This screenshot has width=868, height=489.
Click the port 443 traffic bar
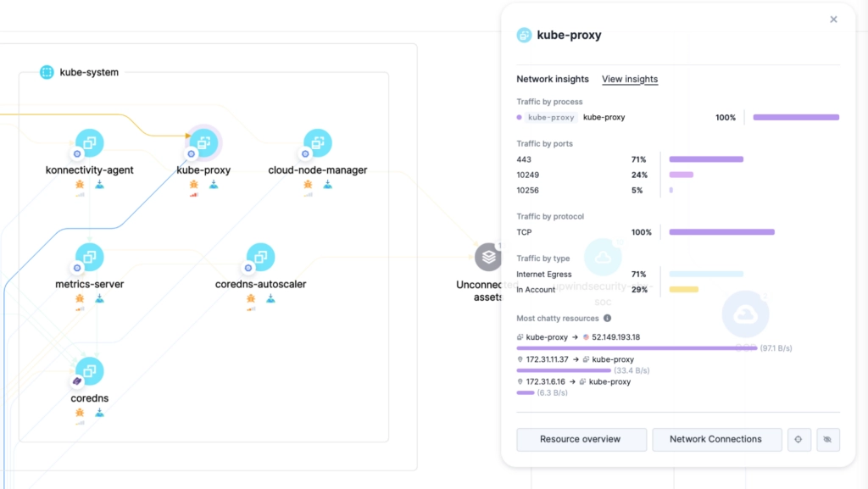[x=706, y=159]
